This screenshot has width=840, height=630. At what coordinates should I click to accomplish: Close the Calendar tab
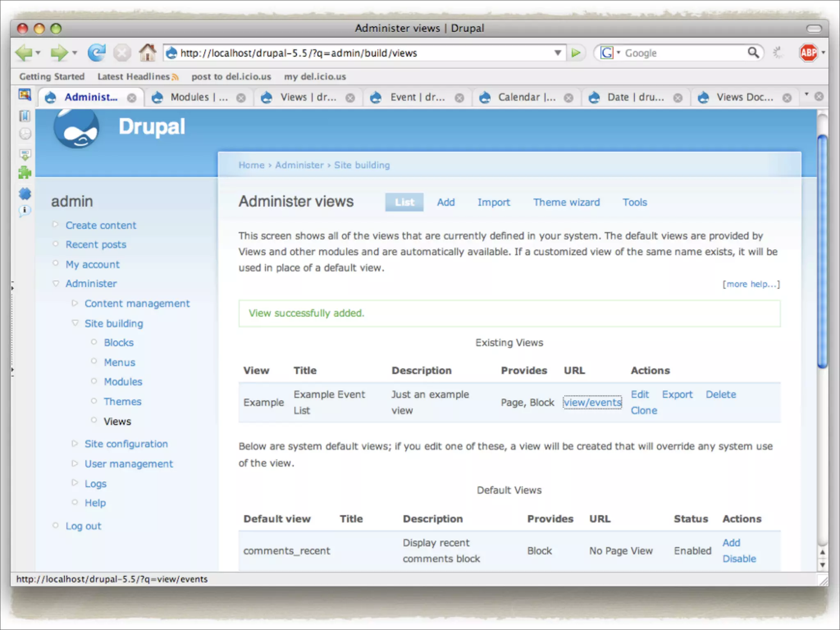pos(568,98)
